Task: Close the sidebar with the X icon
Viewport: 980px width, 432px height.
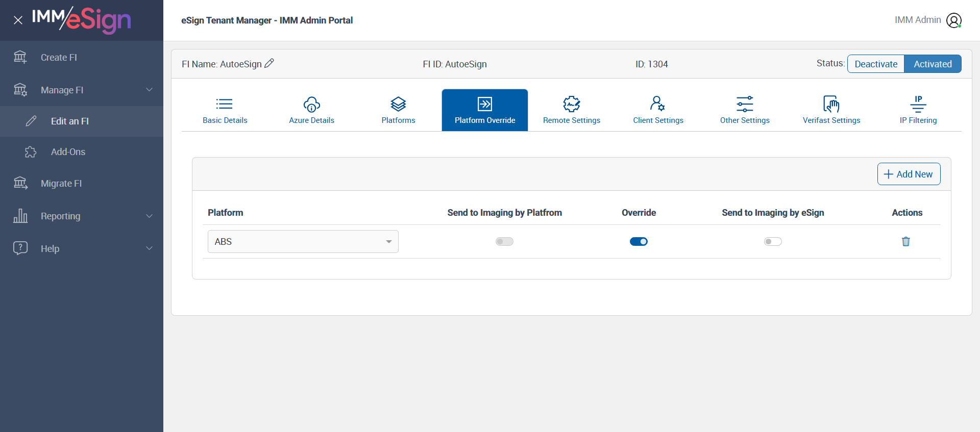Action: (x=18, y=20)
